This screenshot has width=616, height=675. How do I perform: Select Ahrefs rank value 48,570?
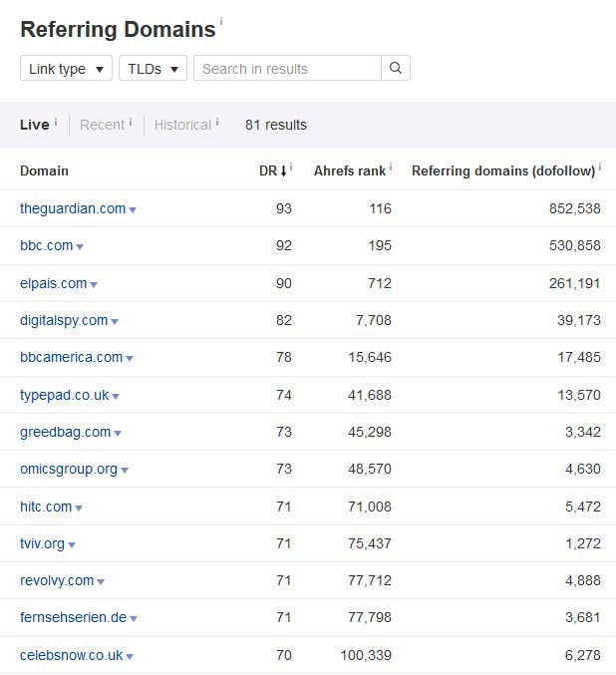click(x=370, y=470)
